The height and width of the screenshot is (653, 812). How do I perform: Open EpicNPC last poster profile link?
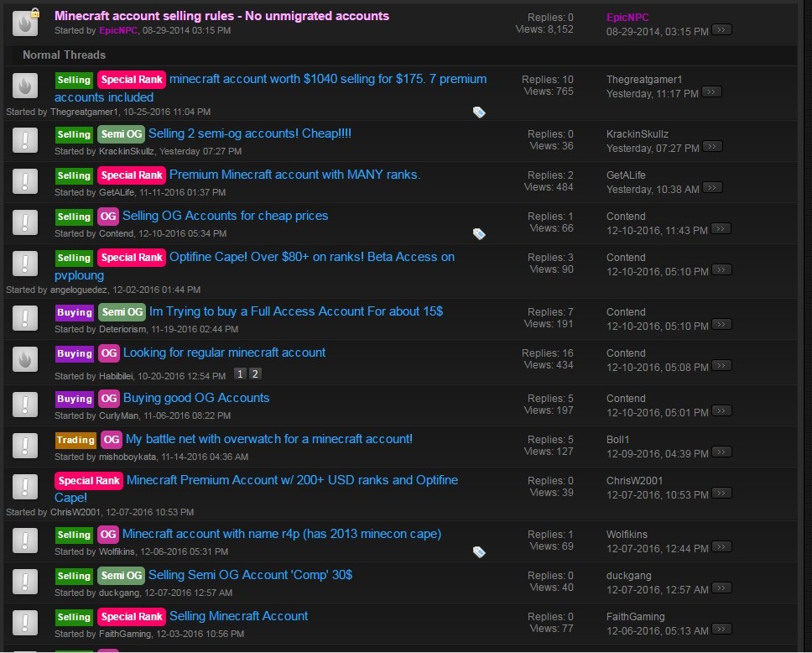[x=627, y=17]
